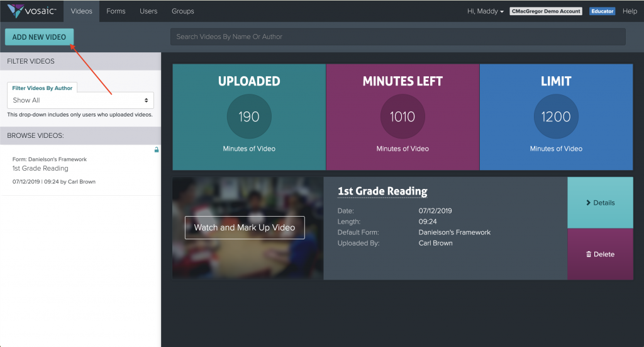Screen dimensions: 644x347
Task: Click the Uploaded minutes circle showing 190
Action: pyautogui.click(x=249, y=117)
